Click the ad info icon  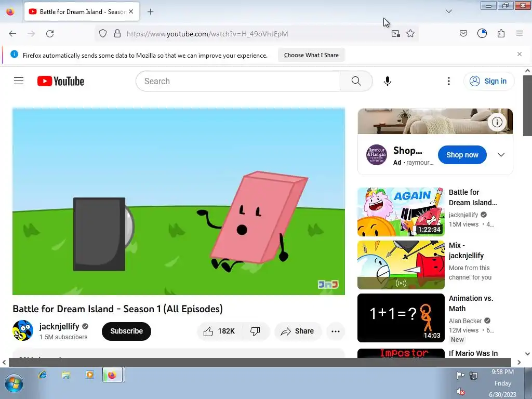(497, 122)
